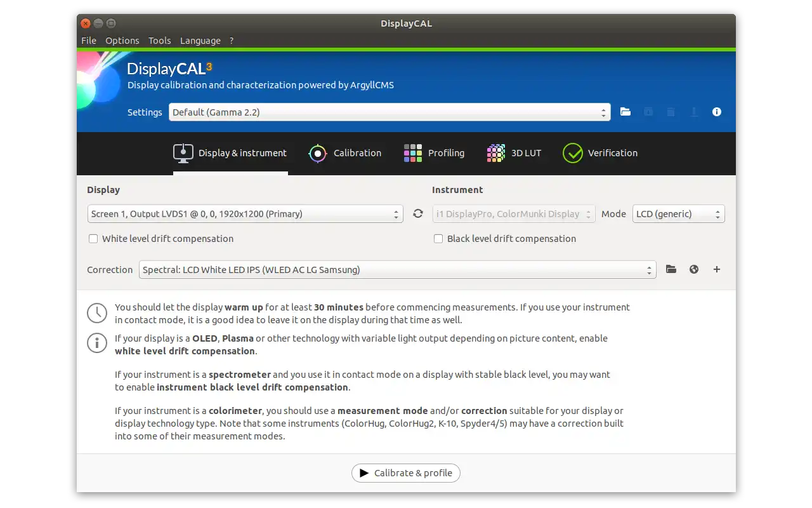Click the bold "Instrument" section heading

tap(457, 190)
